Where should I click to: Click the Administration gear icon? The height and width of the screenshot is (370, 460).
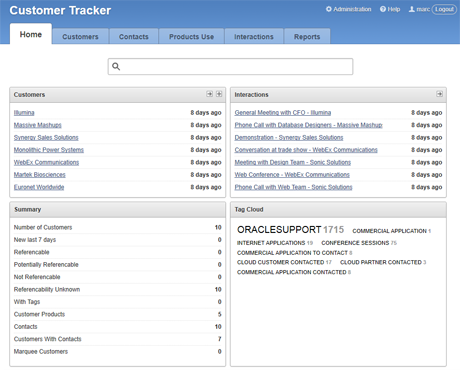click(x=329, y=9)
